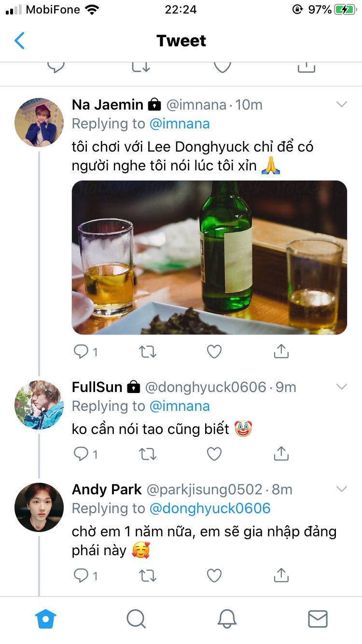Switch to the Search tab
The width and height of the screenshot is (362, 644).
(x=136, y=618)
